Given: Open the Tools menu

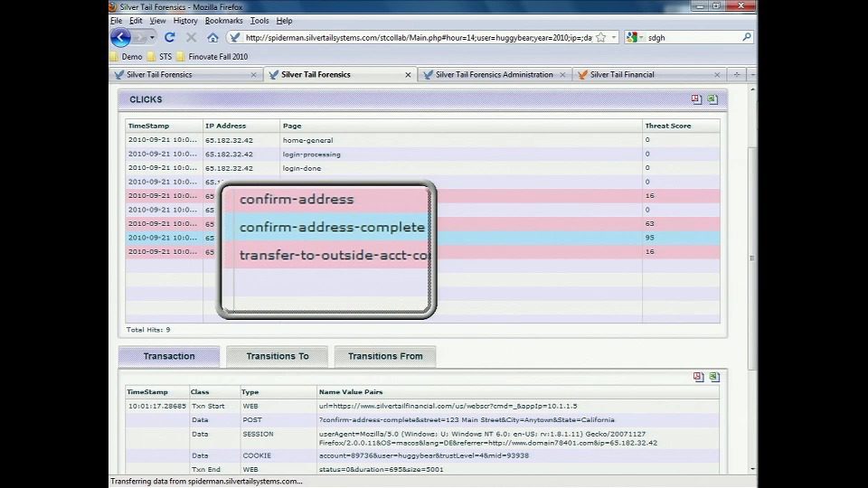Looking at the screenshot, I should point(259,21).
